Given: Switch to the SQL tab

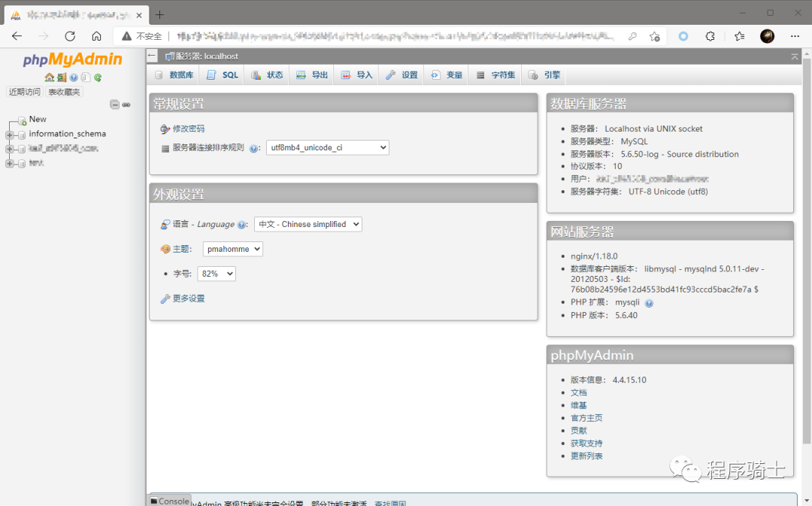Looking at the screenshot, I should [x=223, y=75].
